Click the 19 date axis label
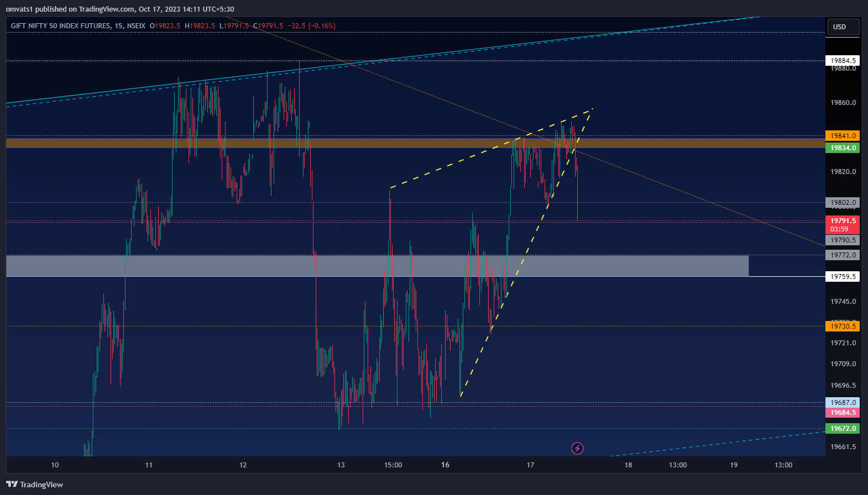868x495 pixels. (734, 465)
